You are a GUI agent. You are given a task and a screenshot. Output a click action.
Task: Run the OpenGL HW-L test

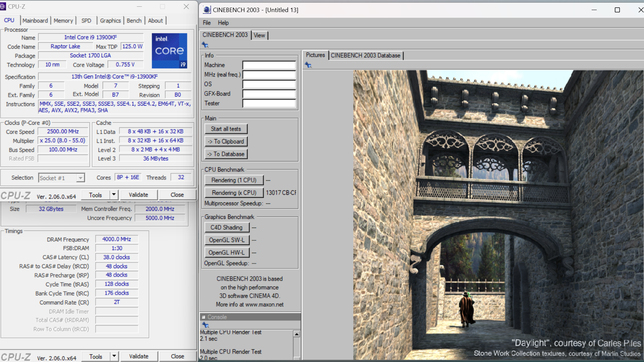[x=227, y=253]
